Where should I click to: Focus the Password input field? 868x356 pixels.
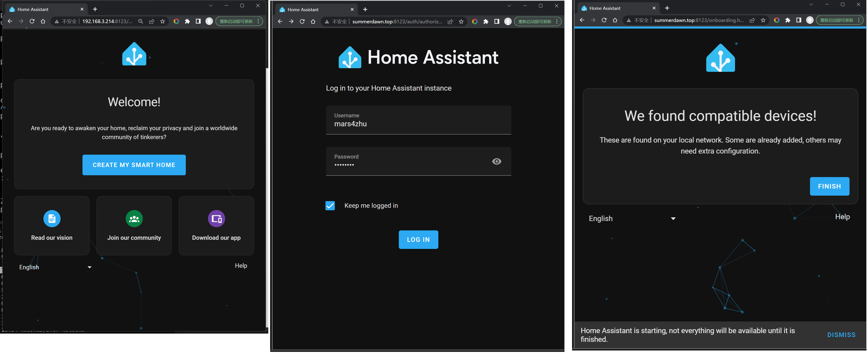click(418, 161)
